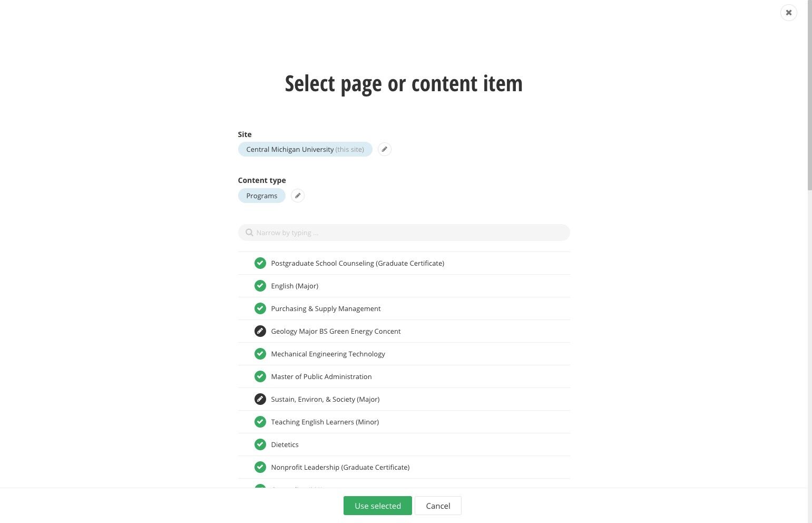This screenshot has width=812, height=523.
Task: Select Teaching English Learners (Minor)
Action: pos(404,422)
